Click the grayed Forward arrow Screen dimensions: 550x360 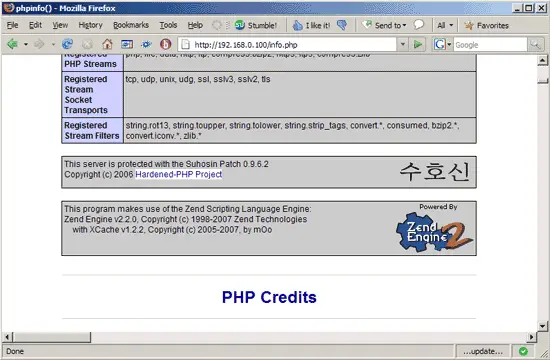pos(39,44)
